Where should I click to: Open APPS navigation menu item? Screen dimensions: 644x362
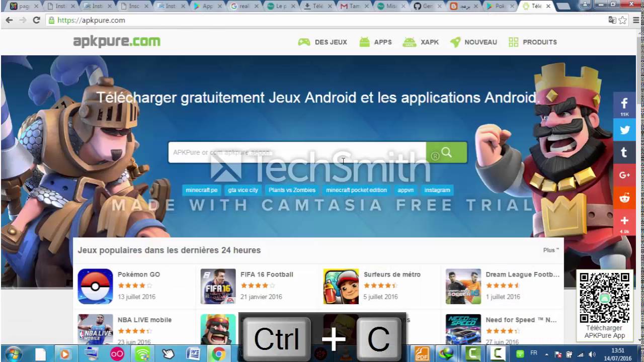[x=375, y=42]
